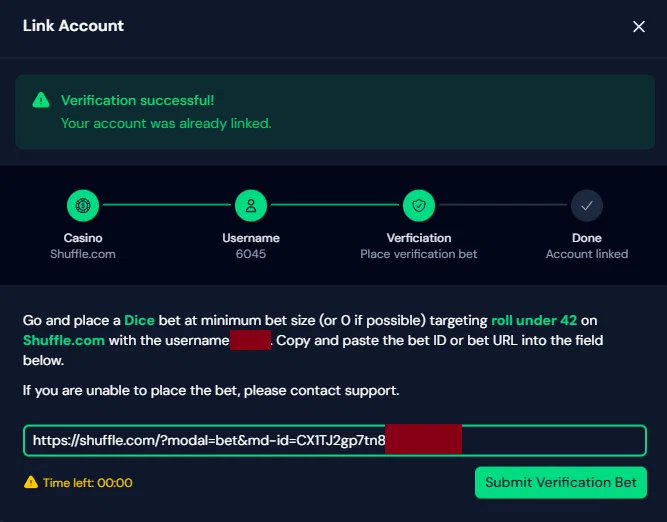Click the 'Link Account' dialog title
The width and height of the screenshot is (667, 522).
[x=73, y=26]
